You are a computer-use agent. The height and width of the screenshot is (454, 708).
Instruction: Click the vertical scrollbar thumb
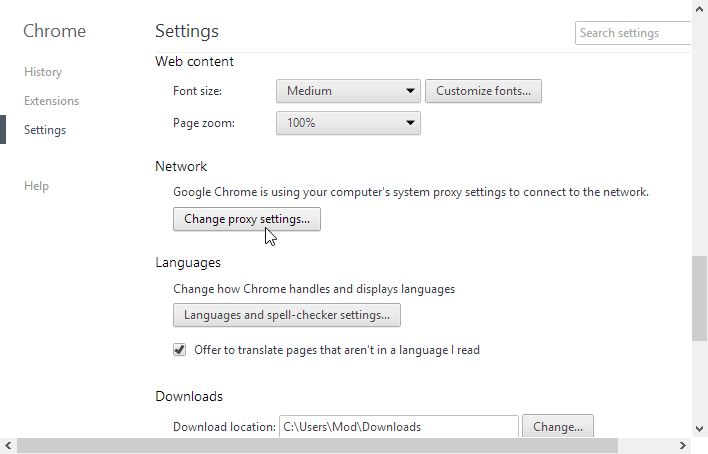[x=700, y=300]
